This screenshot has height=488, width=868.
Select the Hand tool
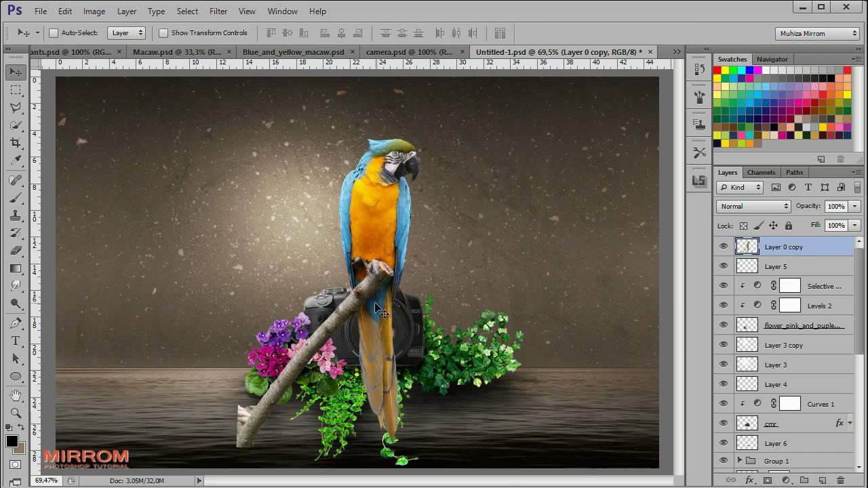tap(16, 395)
